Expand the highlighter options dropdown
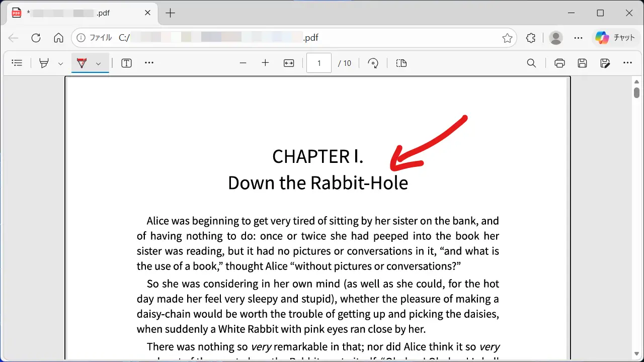Screen dimensions: 644x362 point(98,63)
